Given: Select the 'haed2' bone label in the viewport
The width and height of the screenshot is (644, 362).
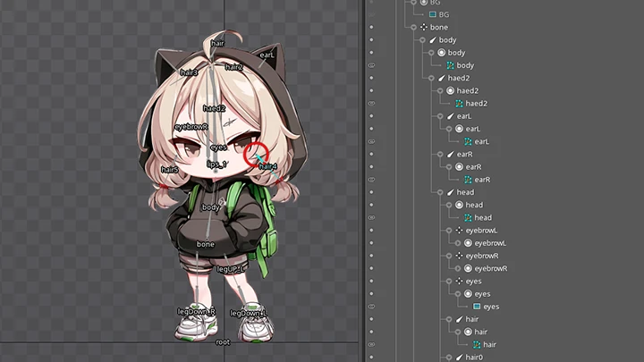Looking at the screenshot, I should coord(214,108).
